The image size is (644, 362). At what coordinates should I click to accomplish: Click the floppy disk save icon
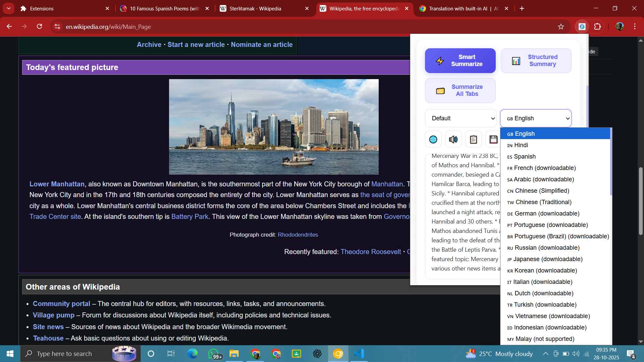(493, 139)
